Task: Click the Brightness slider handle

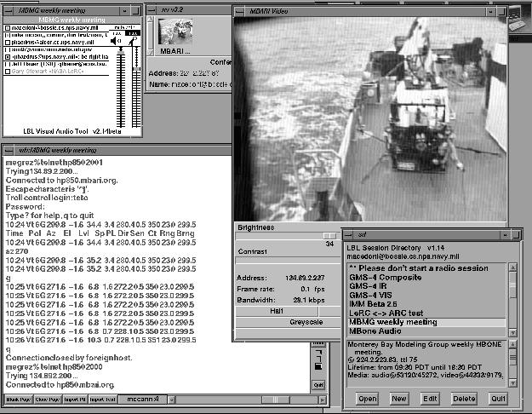Action: click(x=329, y=235)
